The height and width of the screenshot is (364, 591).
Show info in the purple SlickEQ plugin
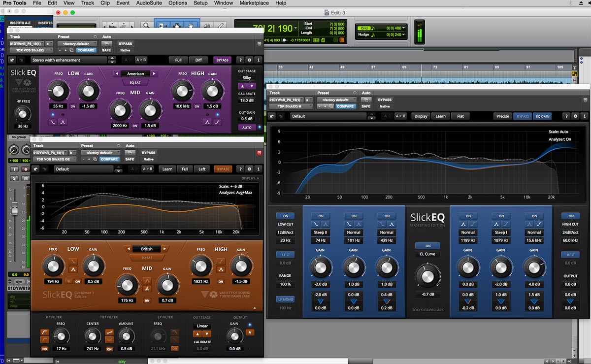pos(259,60)
